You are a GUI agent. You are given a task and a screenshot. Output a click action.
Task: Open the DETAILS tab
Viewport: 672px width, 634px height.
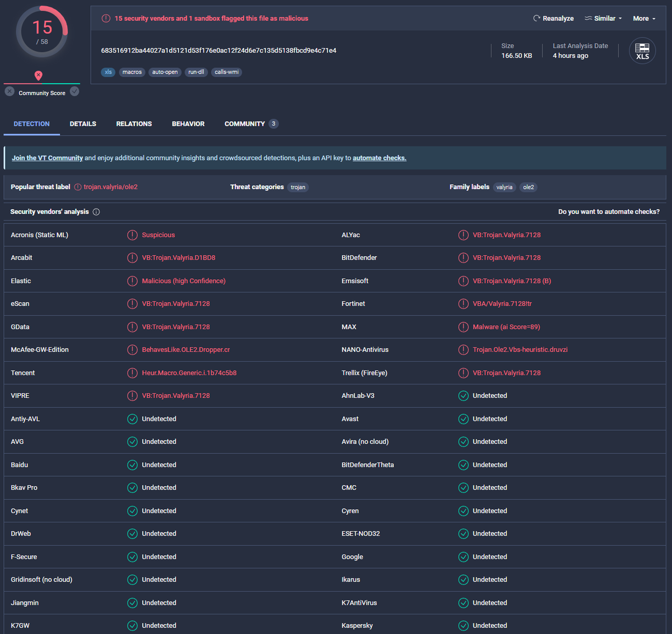coord(83,124)
